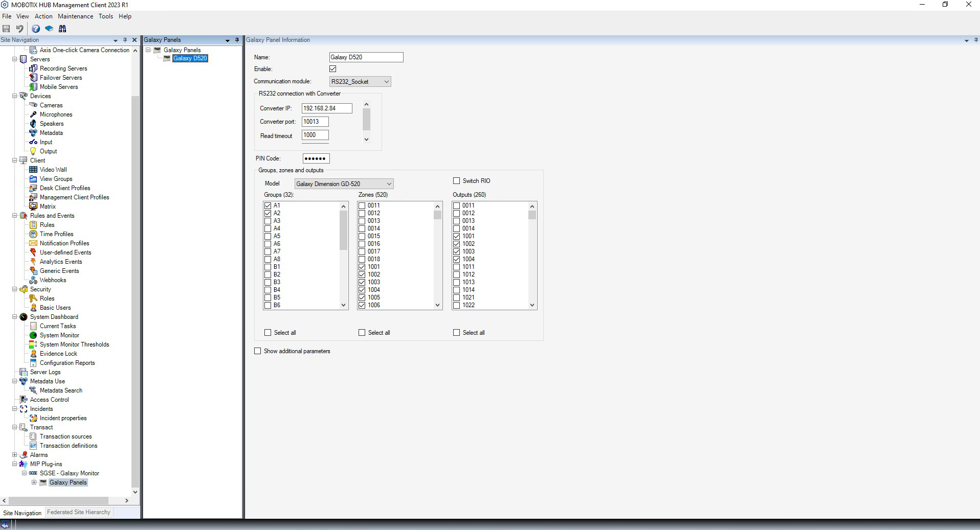Click the Recording Servers icon

point(33,68)
